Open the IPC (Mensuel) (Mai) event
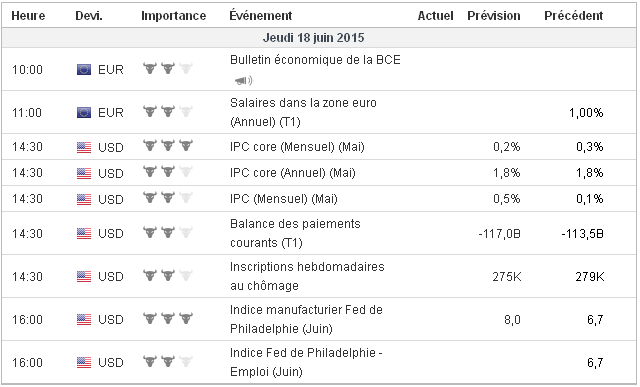Viewport: 640px width, 387px height. click(x=284, y=199)
